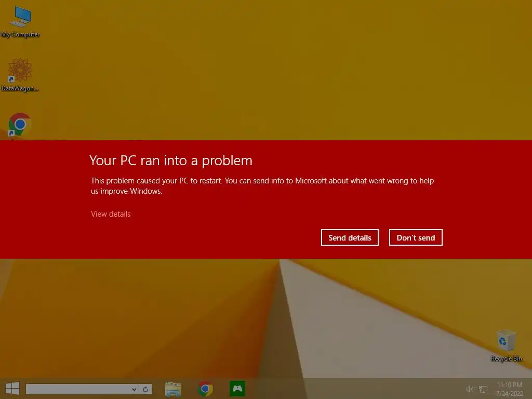Click the "Your PC ran into a problem" heading
The height and width of the screenshot is (399, 532).
(171, 161)
